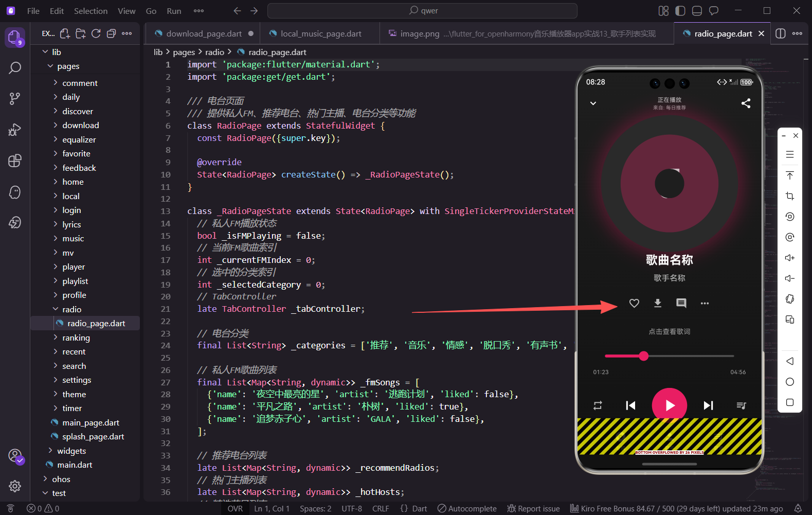
Task: Open the Extensions view
Action: [x=15, y=161]
